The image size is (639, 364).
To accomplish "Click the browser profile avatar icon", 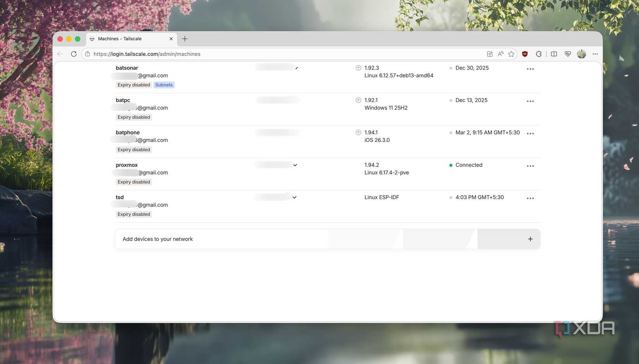I will click(581, 54).
